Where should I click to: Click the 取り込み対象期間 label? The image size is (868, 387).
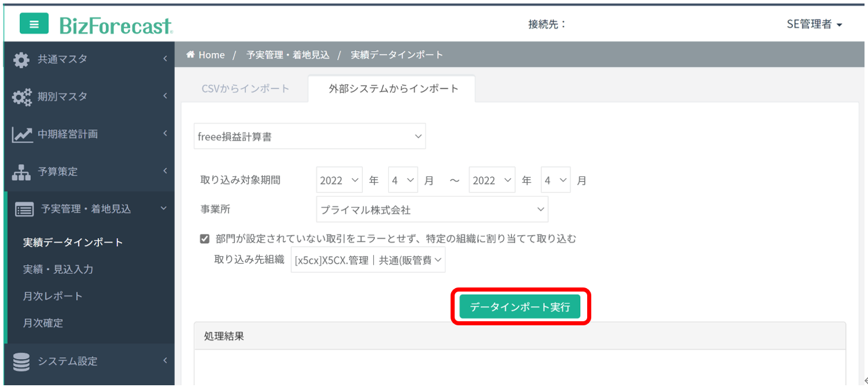coord(240,180)
